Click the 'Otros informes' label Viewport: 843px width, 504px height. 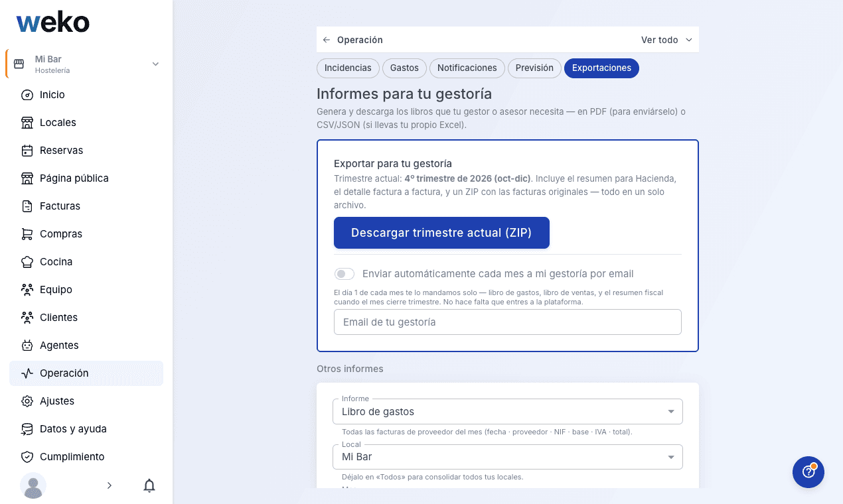click(x=350, y=369)
